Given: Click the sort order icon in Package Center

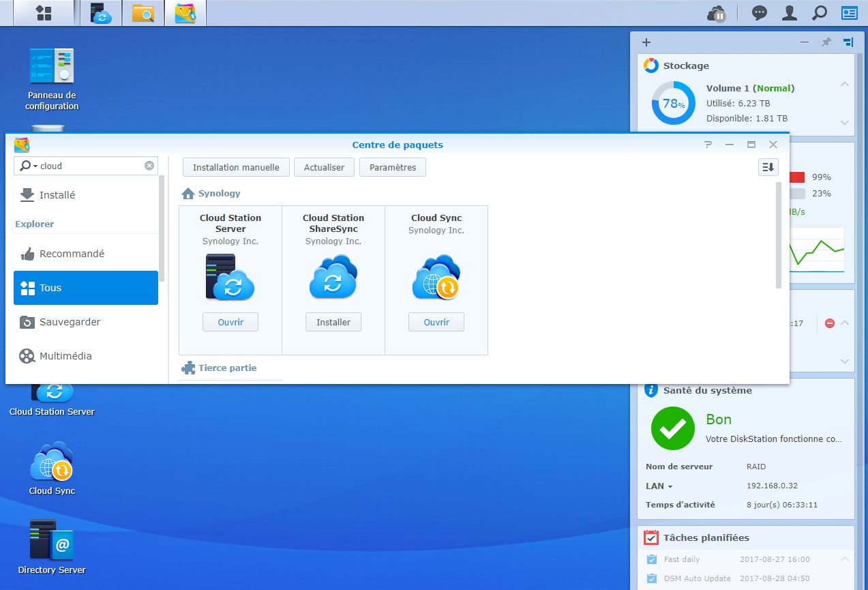Looking at the screenshot, I should click(x=768, y=167).
